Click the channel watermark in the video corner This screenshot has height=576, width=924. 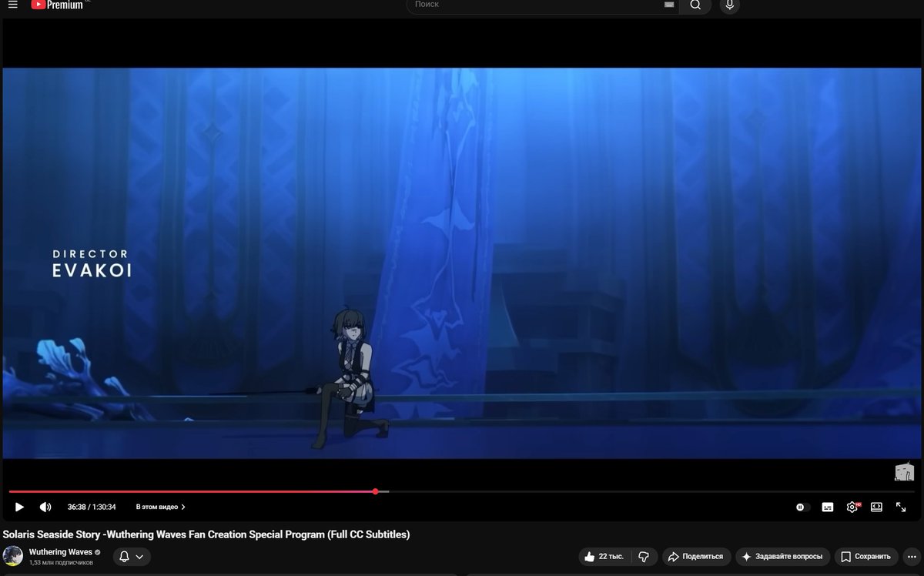pos(904,472)
